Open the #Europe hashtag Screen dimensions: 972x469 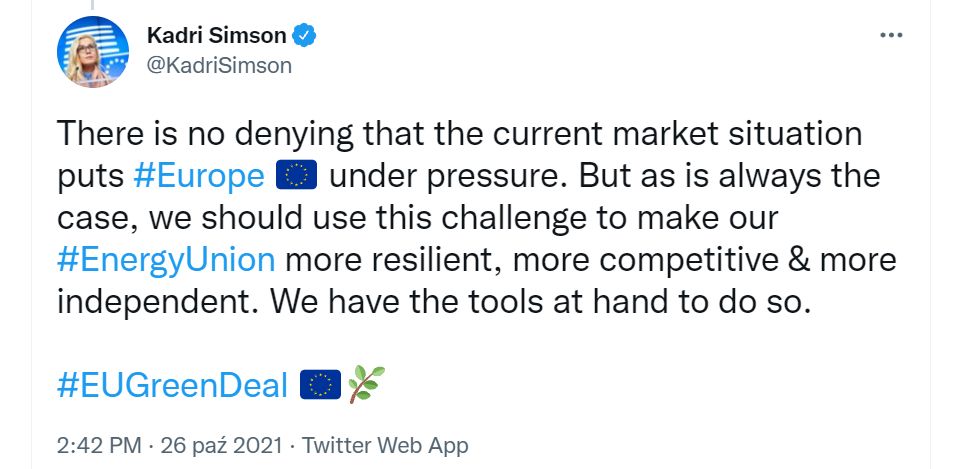point(198,176)
